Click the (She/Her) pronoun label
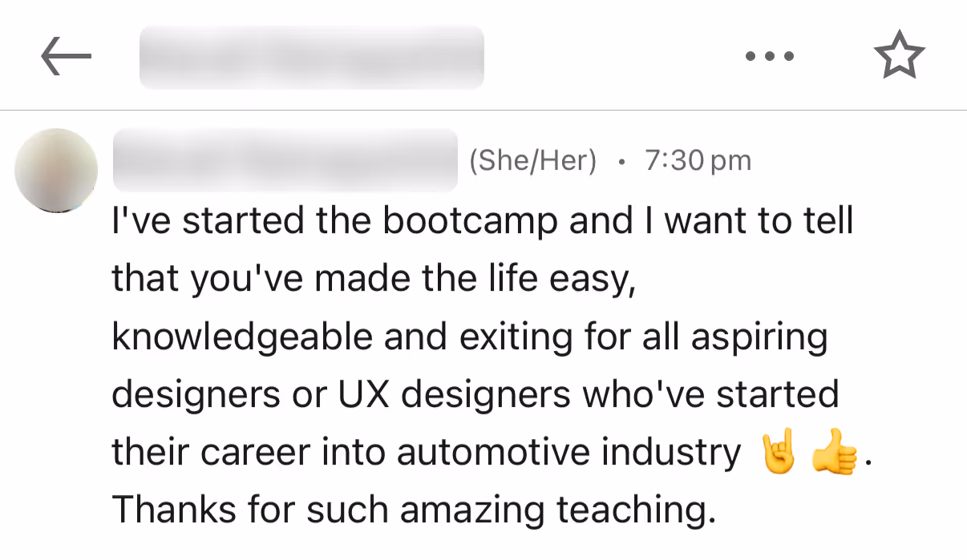The width and height of the screenshot is (967, 560). (x=534, y=159)
